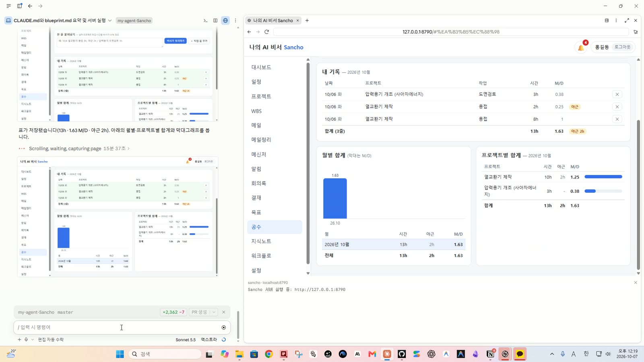Toggle the globe browser preview icon

(225, 21)
